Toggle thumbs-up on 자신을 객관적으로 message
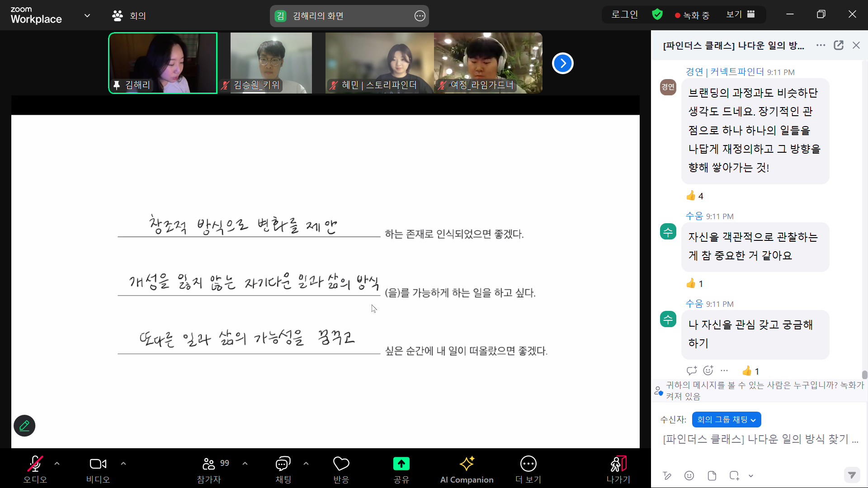868x488 pixels. 695,283
